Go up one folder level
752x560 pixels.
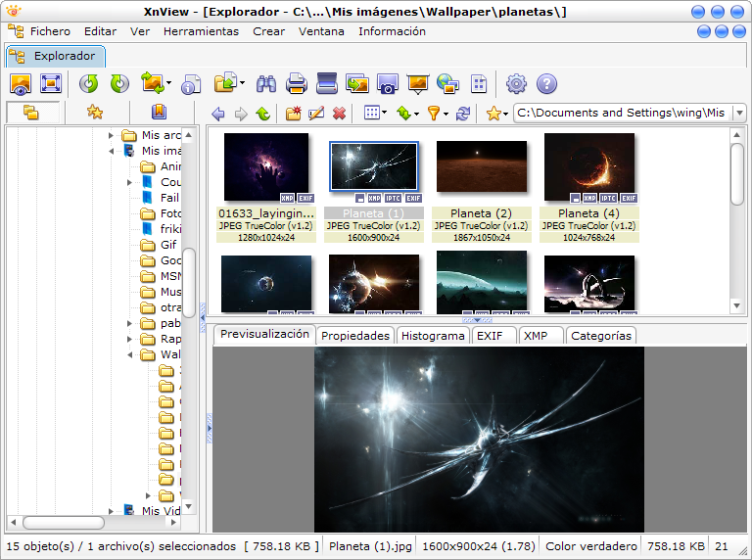262,114
